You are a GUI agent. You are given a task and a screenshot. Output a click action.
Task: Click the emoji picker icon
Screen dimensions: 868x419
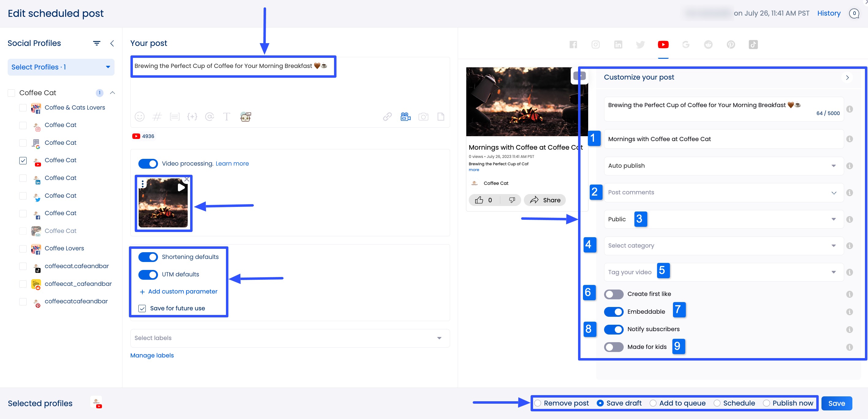coord(140,117)
